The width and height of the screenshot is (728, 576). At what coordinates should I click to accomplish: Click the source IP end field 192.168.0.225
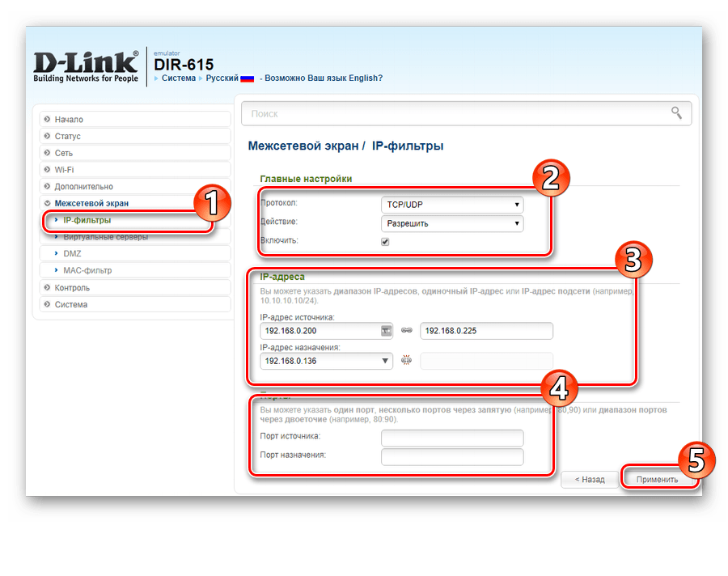[487, 331]
